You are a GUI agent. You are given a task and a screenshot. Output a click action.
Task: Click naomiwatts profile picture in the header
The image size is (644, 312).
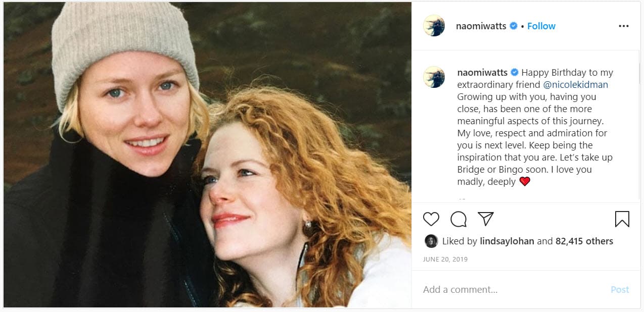(434, 25)
